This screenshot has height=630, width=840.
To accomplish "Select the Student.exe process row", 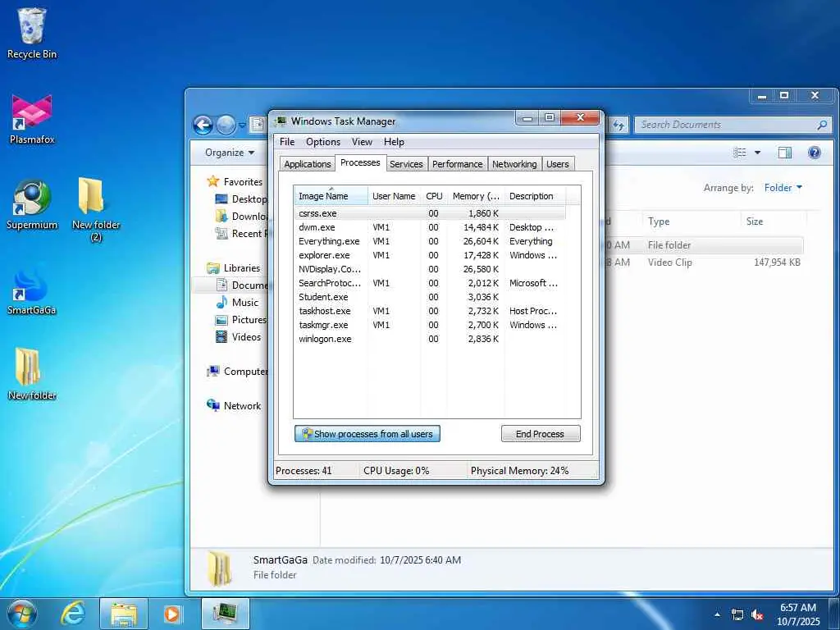I will pyautogui.click(x=430, y=297).
